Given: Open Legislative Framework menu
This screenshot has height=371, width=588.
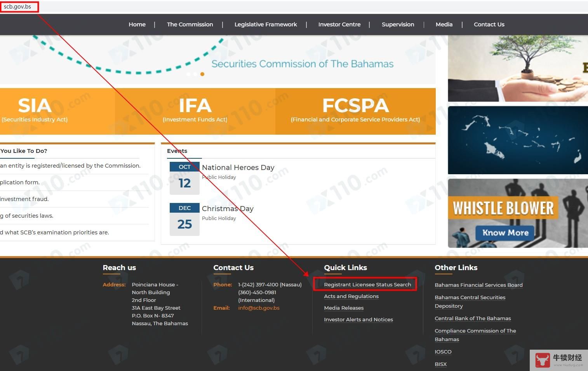Looking at the screenshot, I should click(x=266, y=24).
